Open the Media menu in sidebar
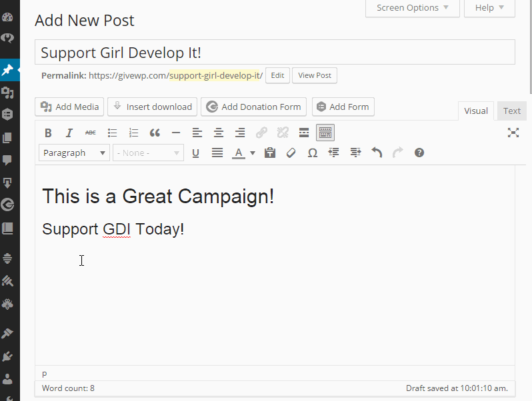Image resolution: width=532 pixels, height=401 pixels. coord(7,92)
